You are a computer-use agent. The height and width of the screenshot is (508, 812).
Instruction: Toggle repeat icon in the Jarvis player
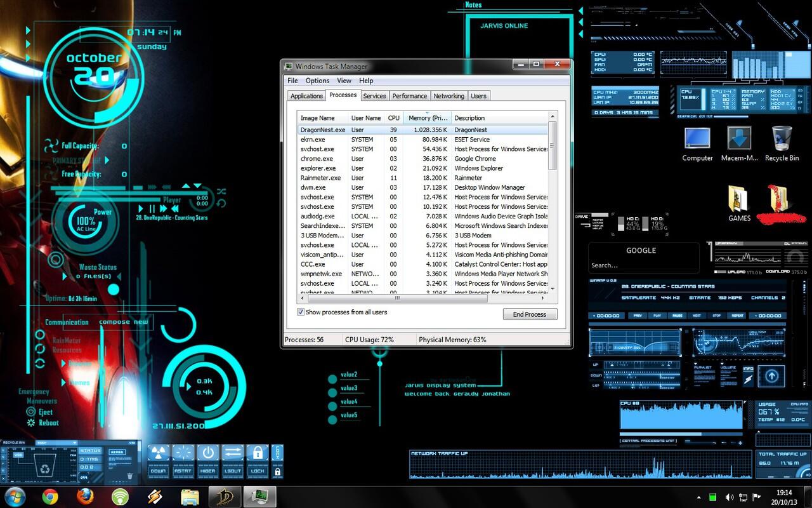(x=221, y=204)
